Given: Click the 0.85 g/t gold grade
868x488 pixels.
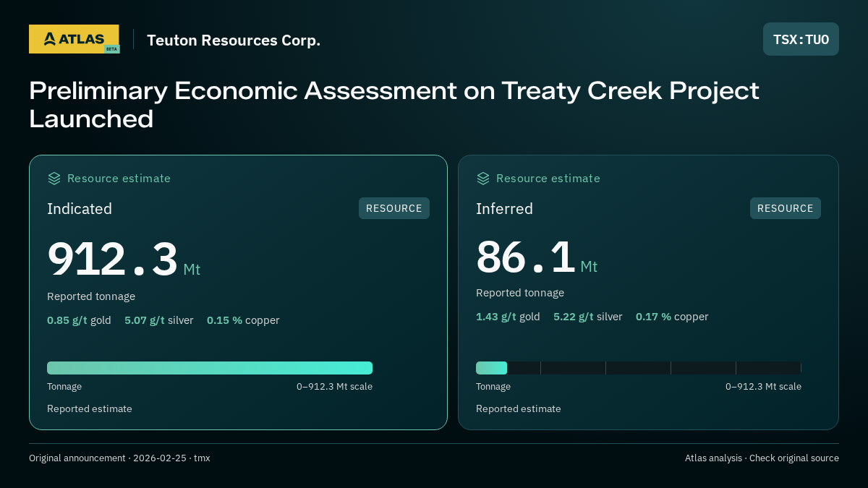Looking at the screenshot, I should click(x=79, y=320).
